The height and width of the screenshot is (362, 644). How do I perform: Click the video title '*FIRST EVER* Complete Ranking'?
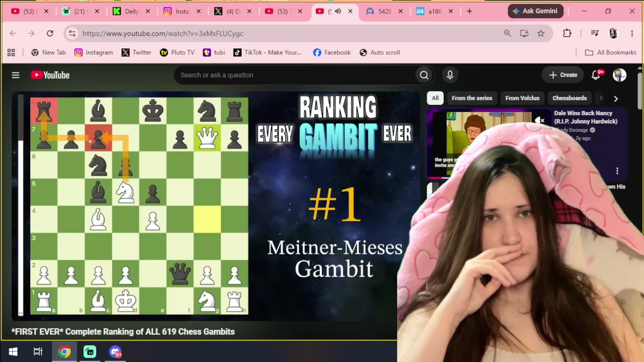point(123,332)
